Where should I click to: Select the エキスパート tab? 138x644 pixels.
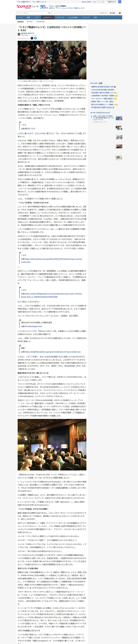(48, 17)
